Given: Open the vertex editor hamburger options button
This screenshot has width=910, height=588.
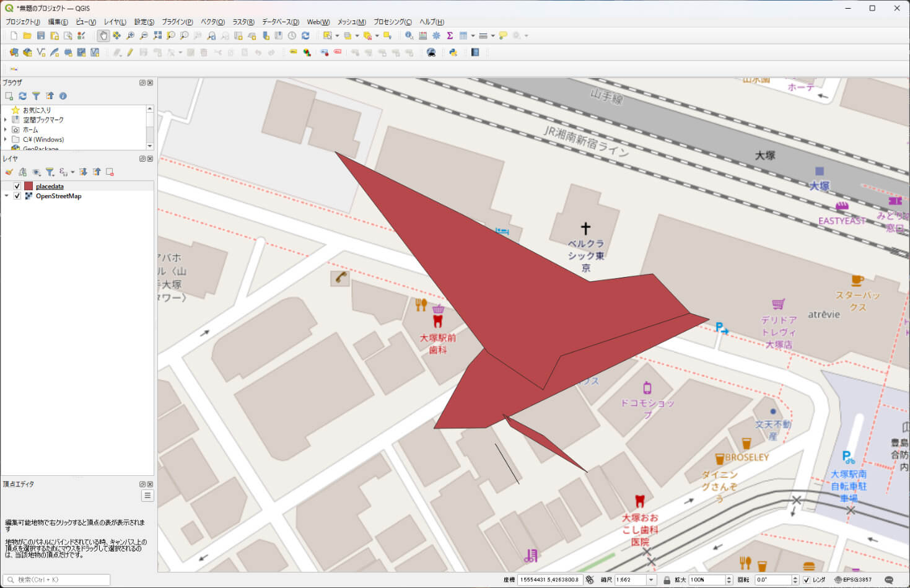Looking at the screenshot, I should tap(147, 496).
